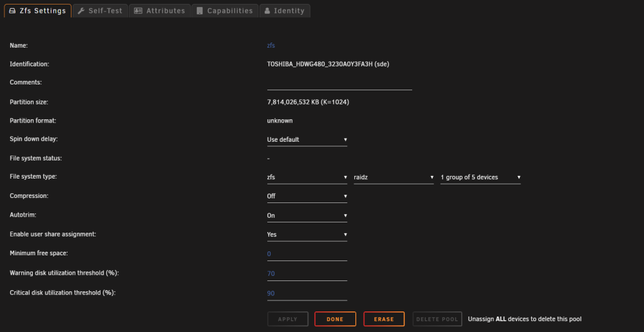644x332 pixels.
Task: Open Enable user share assignment dropdown
Action: [x=307, y=235]
